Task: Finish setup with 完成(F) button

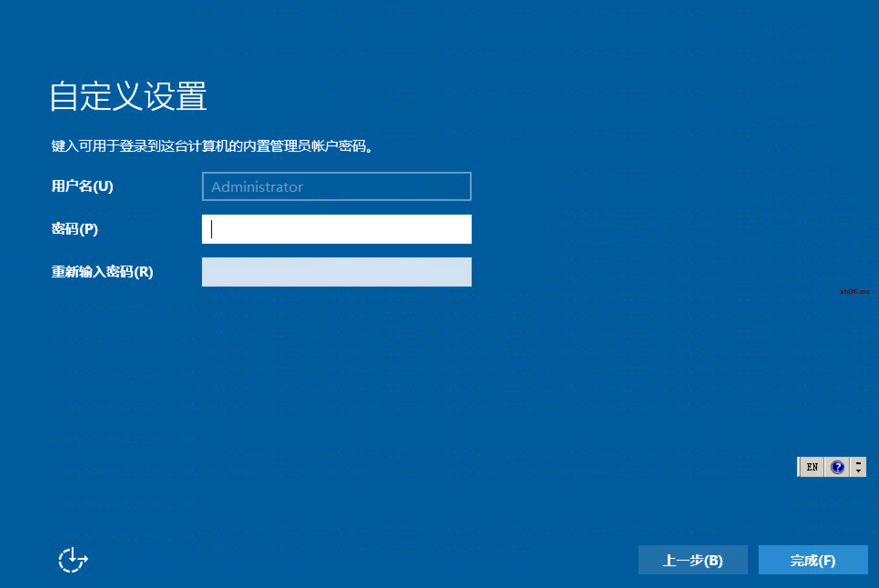Action: point(813,560)
